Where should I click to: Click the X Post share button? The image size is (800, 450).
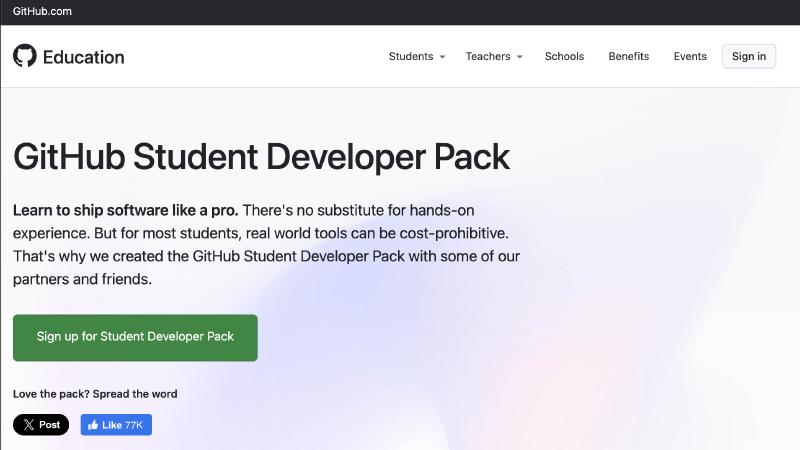pyautogui.click(x=41, y=424)
